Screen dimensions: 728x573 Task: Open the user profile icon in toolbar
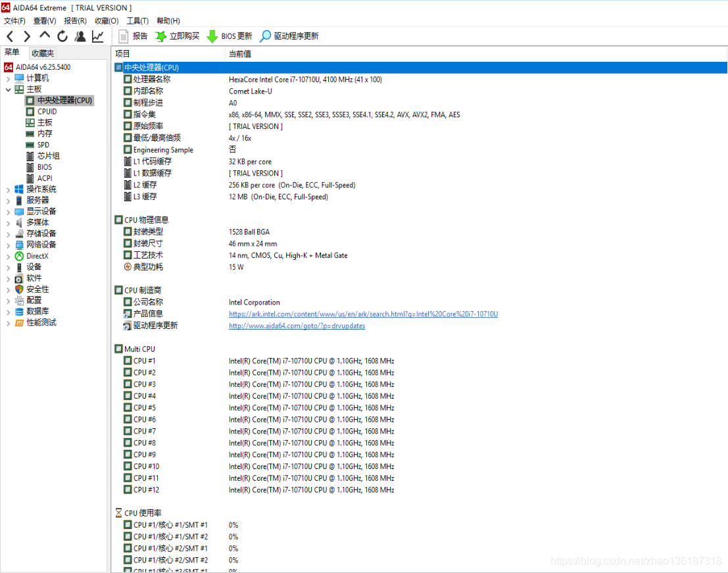coord(80,36)
